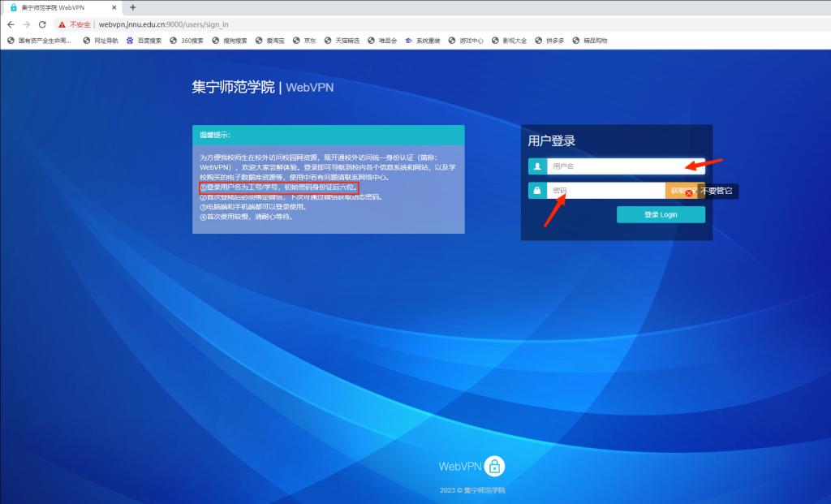This screenshot has height=504, width=831.
Task: Click the lock icon beside password field
Action: pyautogui.click(x=537, y=191)
